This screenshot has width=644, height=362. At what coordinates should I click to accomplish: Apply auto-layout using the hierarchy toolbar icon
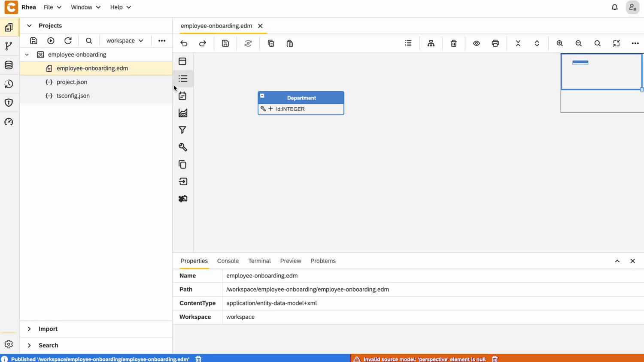click(431, 43)
